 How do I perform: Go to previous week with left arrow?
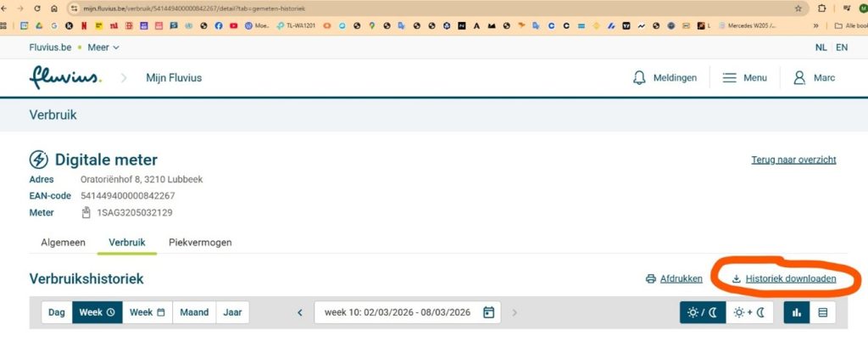tap(300, 312)
